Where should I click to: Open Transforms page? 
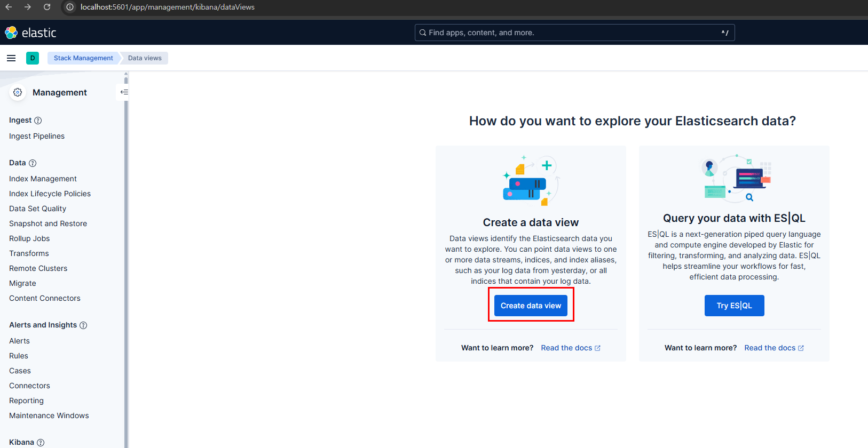pyautogui.click(x=29, y=253)
